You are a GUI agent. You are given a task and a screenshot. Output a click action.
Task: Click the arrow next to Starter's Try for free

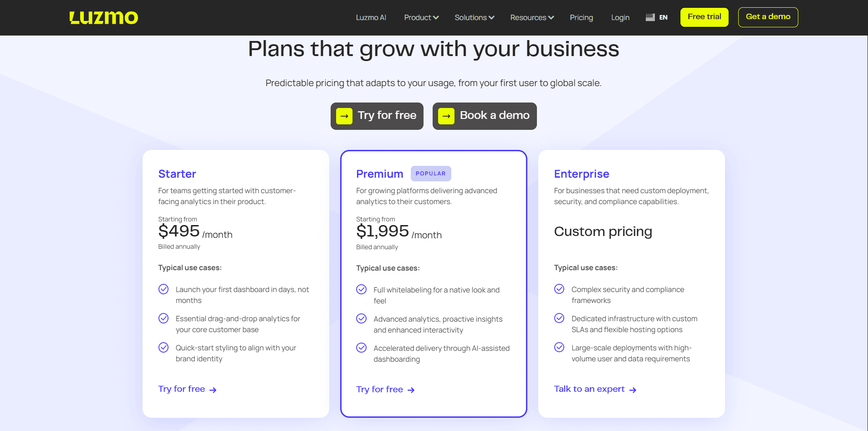[x=213, y=389]
